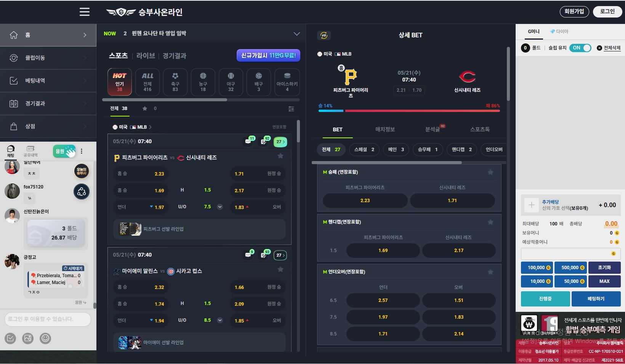Filter by 농구 basketball icon
This screenshot has height=364, width=625.
click(203, 82)
